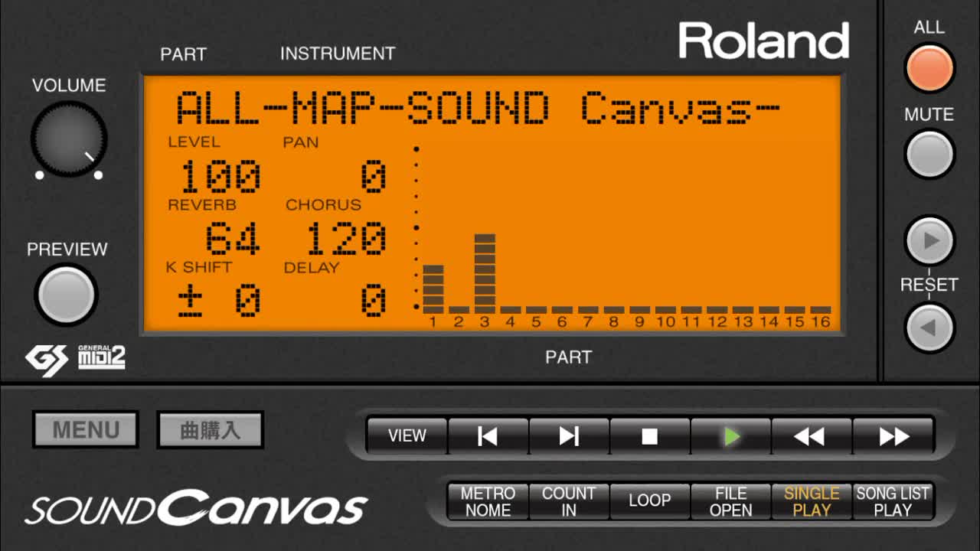Screen dimensions: 980x551
Task: Open the MENU button
Action: click(86, 430)
